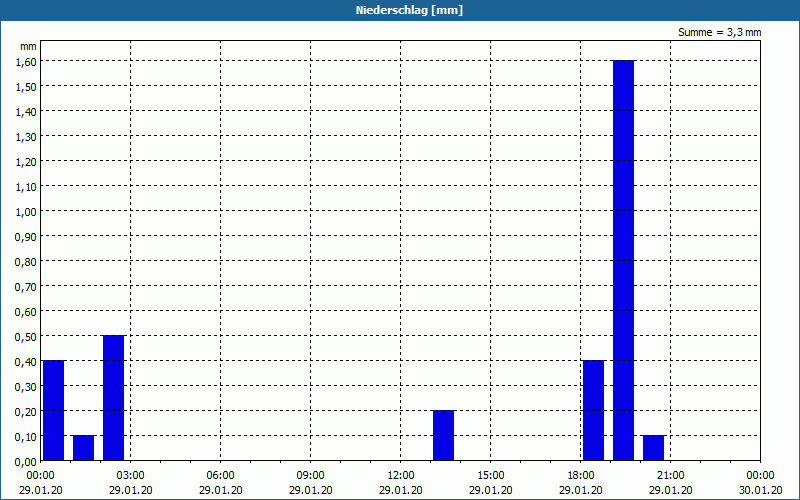Screen dimensions: 800x500
Task: Select the 0,10 mm bar before 21:00
Action: 654,448
